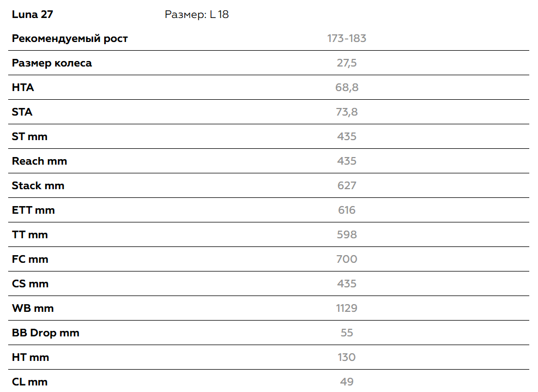Viewport: 538px width, 392px height.
Task: Click the FC mm value 700
Action: pos(347,260)
